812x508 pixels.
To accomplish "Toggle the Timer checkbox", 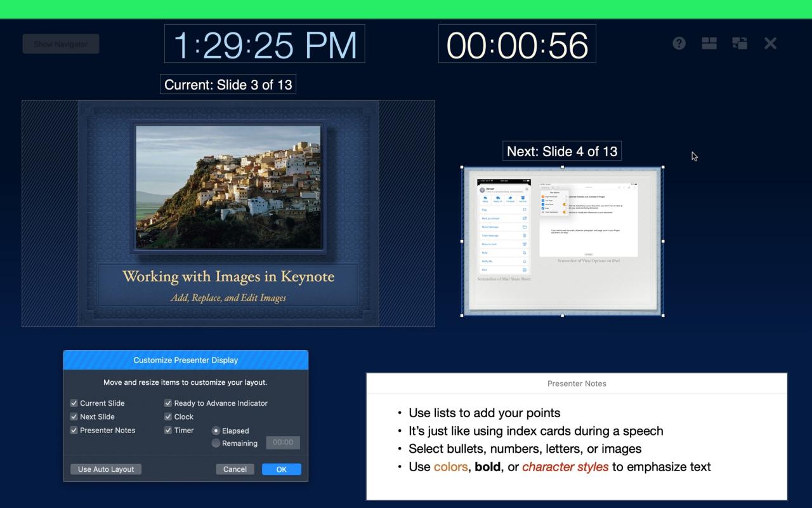I will coord(168,431).
